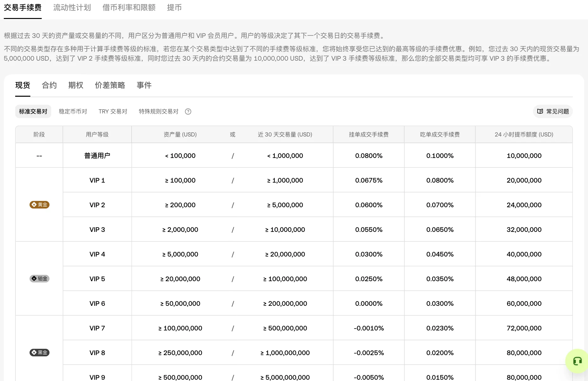This screenshot has width=588, height=381.
Task: Click VIP 3 taker fee 0.0650%
Action: point(440,230)
